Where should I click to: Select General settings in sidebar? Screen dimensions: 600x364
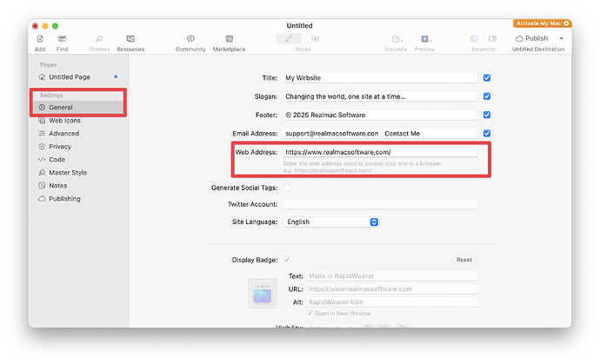pos(78,108)
